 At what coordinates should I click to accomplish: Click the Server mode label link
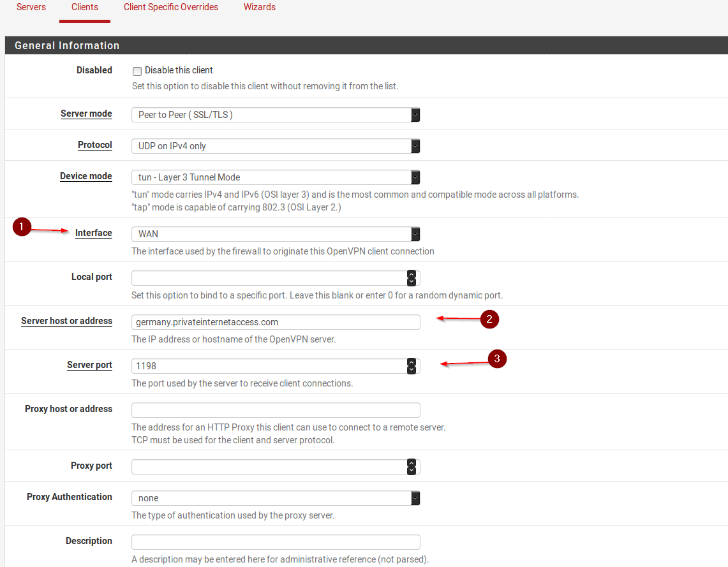click(86, 114)
